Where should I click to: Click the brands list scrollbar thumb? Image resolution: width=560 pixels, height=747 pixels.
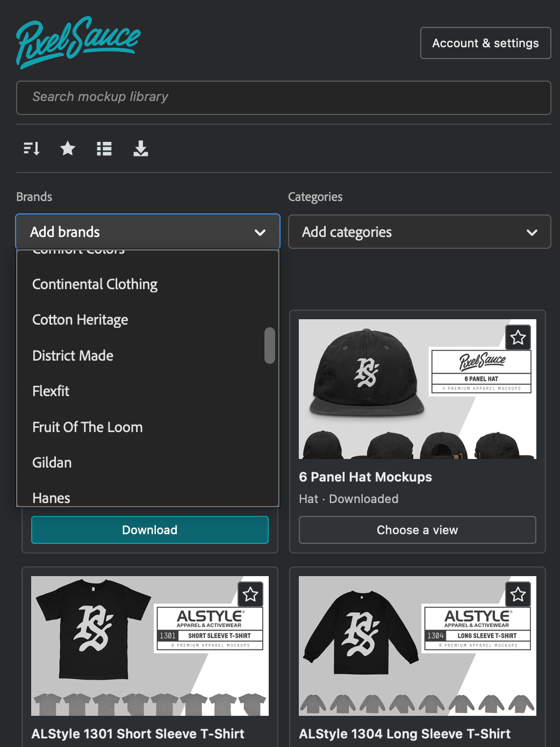pos(270,346)
